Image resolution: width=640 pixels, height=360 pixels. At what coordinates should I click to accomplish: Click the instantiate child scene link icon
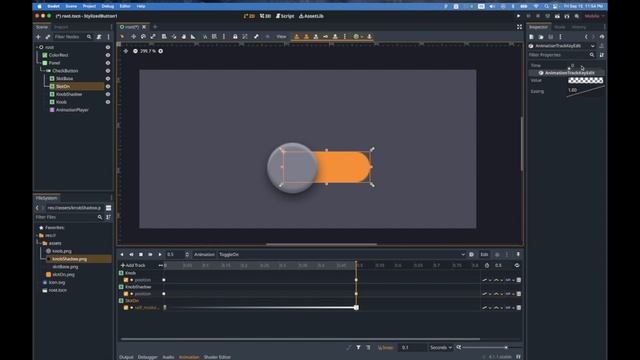tap(48, 37)
